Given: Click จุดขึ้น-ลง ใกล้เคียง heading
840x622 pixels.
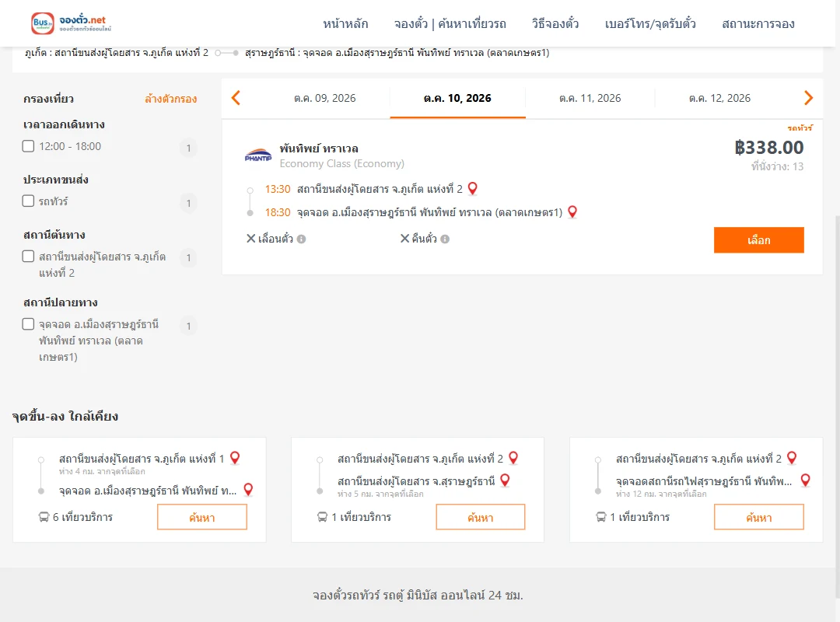Looking at the screenshot, I should pos(65,416).
